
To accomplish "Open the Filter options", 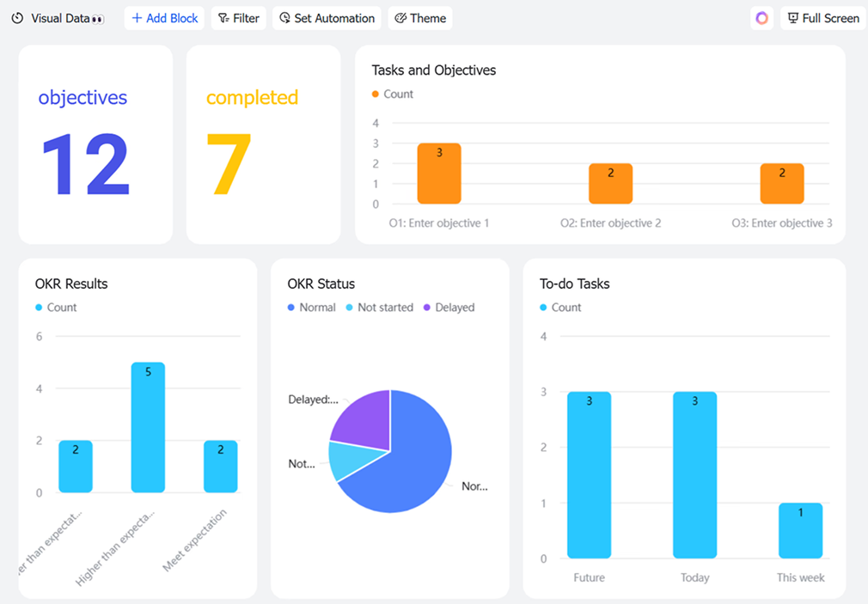I will click(238, 18).
